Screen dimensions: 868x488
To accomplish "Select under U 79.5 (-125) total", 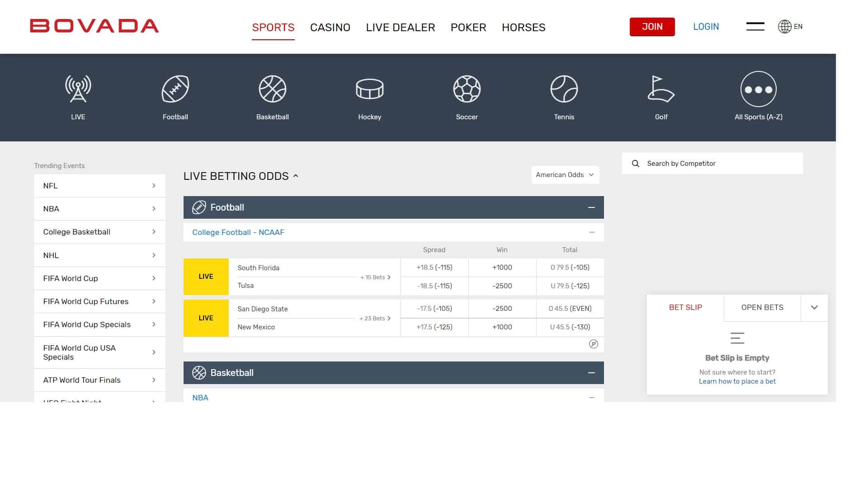I will (x=570, y=286).
